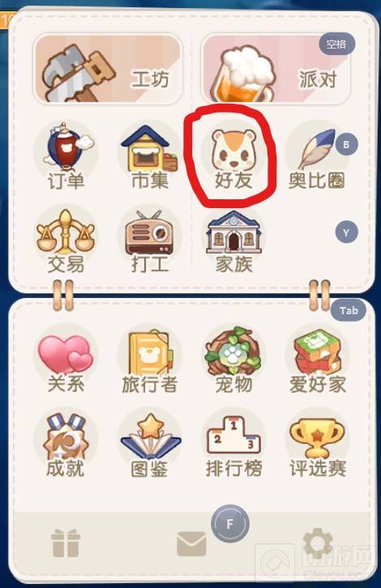Open the settings gear icon
The image size is (381, 588).
[x=318, y=543]
